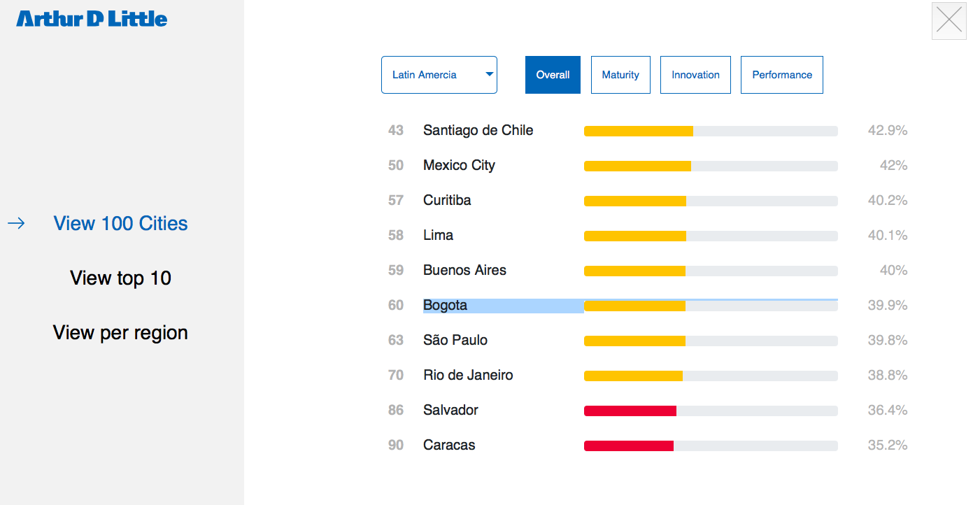Pick Buenos Aires from the ranking

(x=464, y=270)
